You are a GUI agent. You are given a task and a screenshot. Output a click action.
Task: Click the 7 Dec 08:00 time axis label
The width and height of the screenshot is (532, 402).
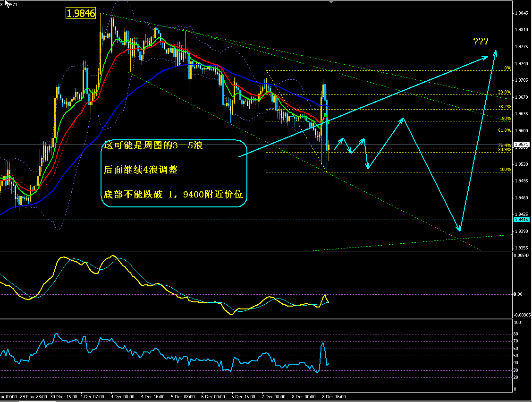(x=273, y=397)
